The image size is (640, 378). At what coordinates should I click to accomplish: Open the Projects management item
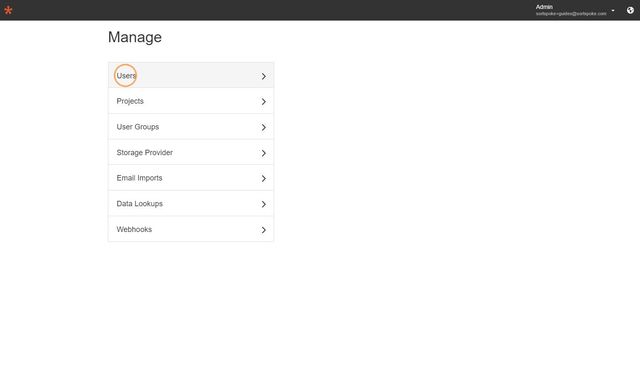[191, 101]
